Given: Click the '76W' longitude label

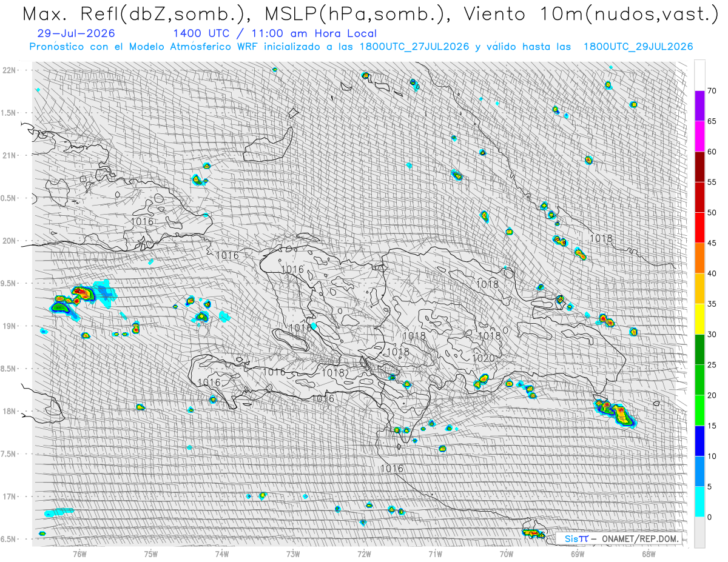Looking at the screenshot, I should (x=79, y=554).
